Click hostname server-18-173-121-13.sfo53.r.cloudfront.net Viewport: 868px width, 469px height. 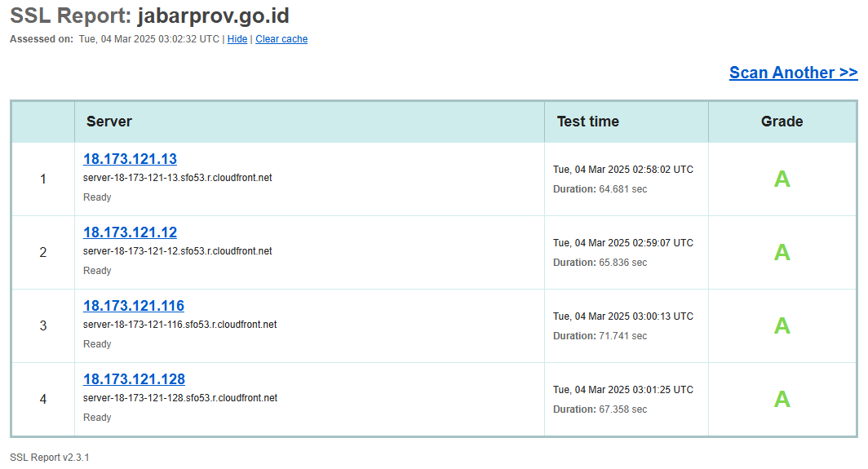pos(177,178)
